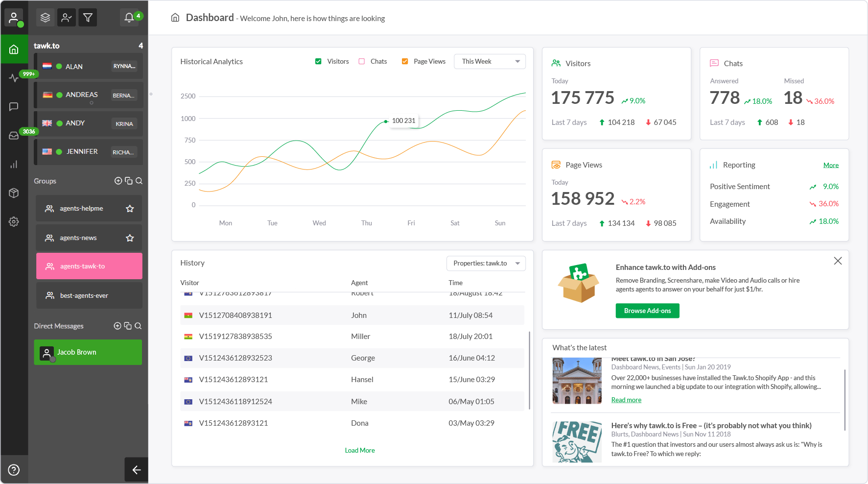The width and height of the screenshot is (868, 484).
Task: Search direct messages with magnifier icon
Action: (138, 326)
